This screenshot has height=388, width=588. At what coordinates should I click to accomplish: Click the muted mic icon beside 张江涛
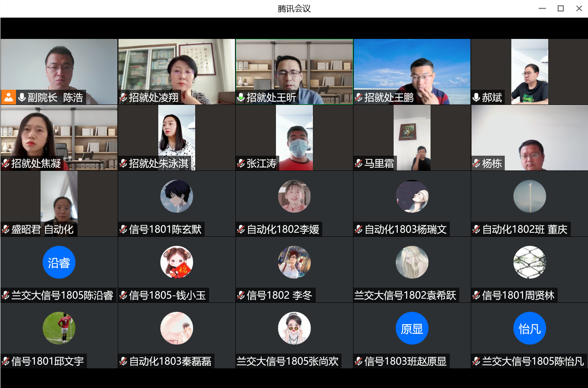click(241, 163)
